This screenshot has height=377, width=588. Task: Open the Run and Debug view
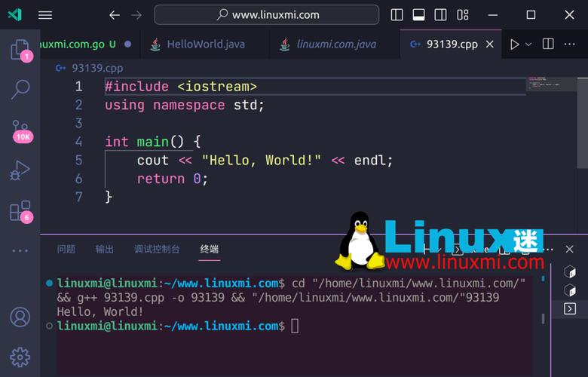coord(20,170)
